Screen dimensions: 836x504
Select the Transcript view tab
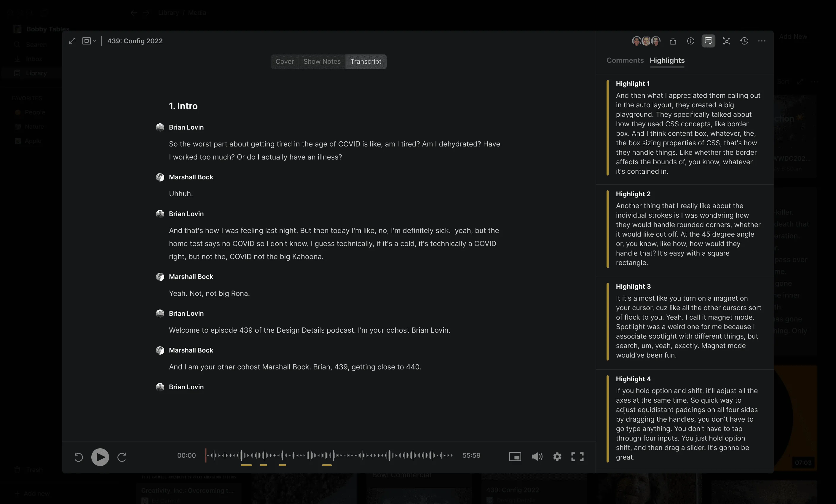click(366, 61)
